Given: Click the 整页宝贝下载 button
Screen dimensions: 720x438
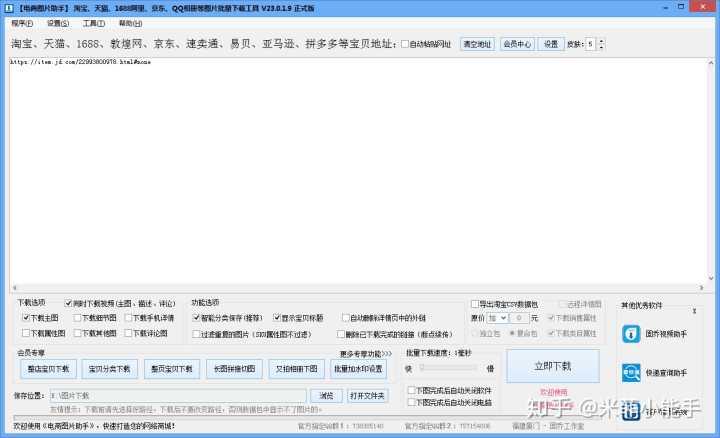Looking at the screenshot, I should 172,369.
